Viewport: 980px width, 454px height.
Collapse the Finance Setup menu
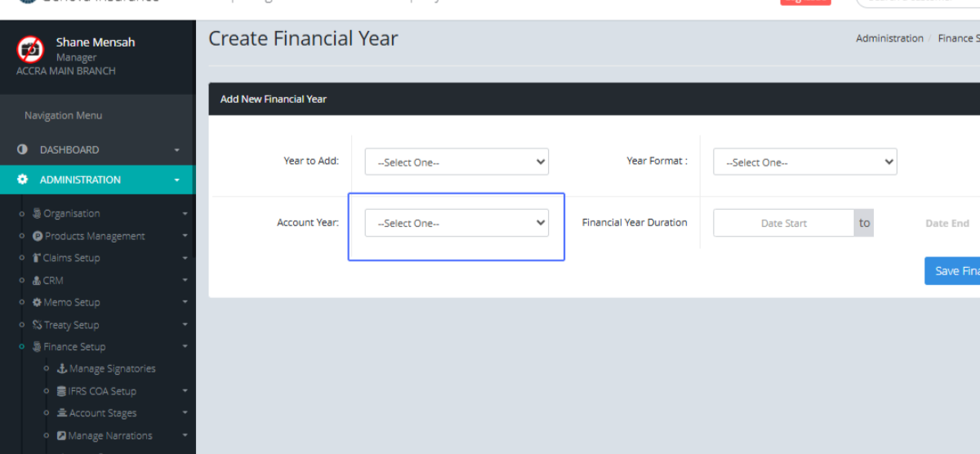click(75, 347)
